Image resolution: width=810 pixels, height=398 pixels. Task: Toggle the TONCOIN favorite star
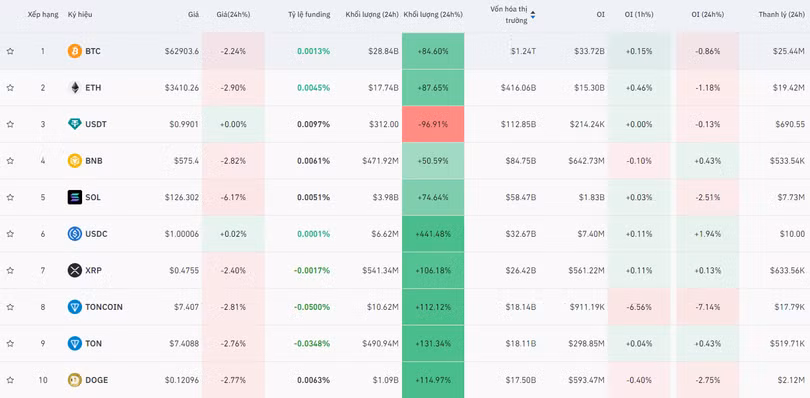(10, 307)
